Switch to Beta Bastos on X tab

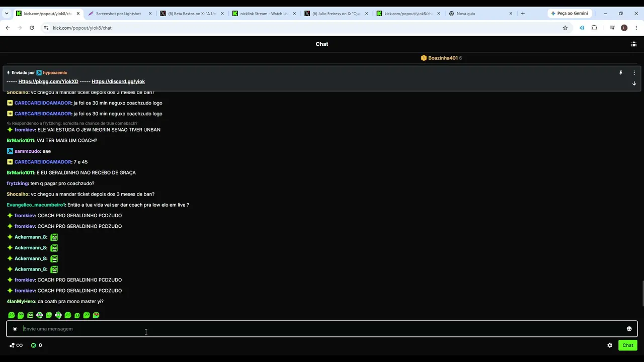click(x=192, y=14)
